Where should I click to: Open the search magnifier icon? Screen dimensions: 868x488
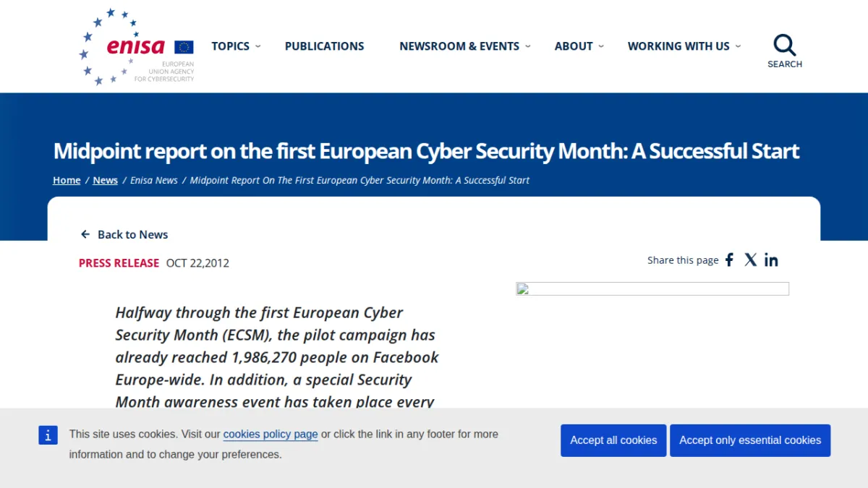(x=785, y=46)
